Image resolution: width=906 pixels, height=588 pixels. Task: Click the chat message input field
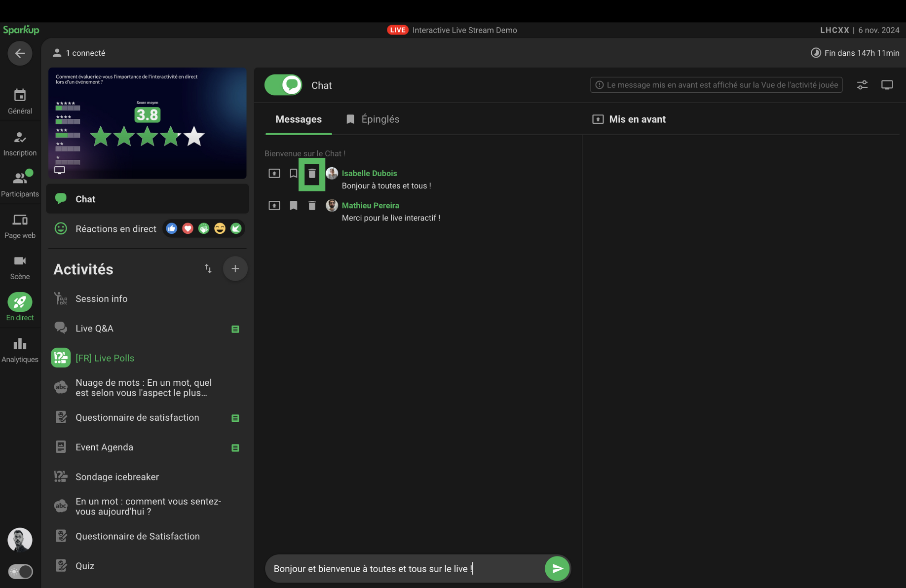click(x=405, y=569)
